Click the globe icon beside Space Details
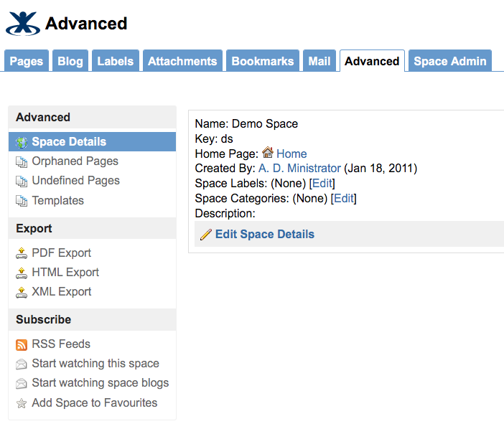 (x=22, y=142)
